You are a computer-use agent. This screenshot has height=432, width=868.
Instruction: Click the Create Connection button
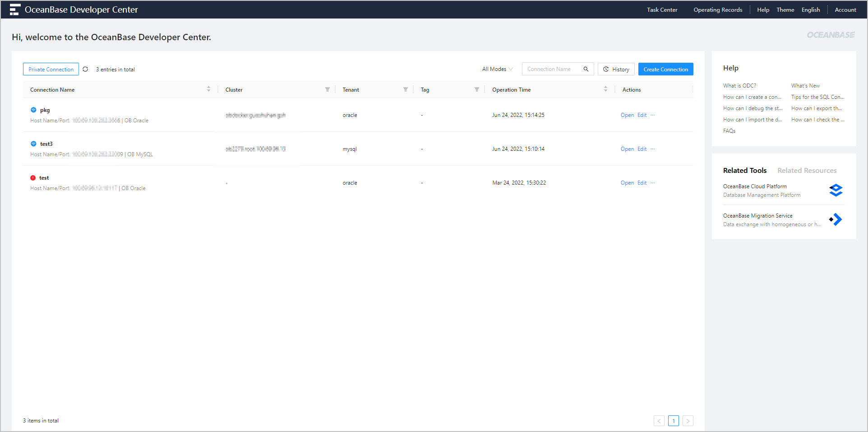pyautogui.click(x=665, y=69)
